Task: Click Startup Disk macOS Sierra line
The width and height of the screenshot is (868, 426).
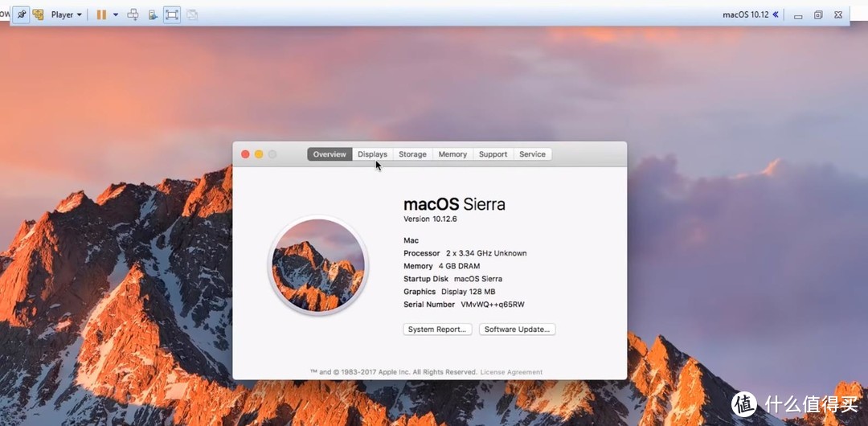Action: (452, 279)
